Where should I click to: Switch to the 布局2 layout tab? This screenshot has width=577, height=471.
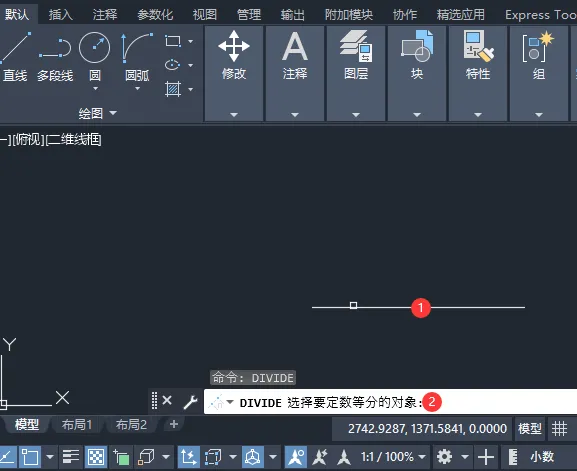pyautogui.click(x=131, y=425)
